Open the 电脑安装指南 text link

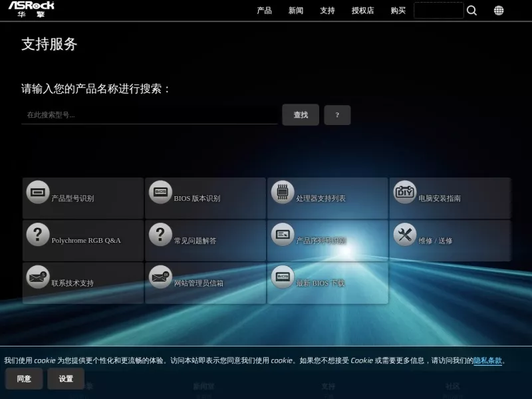(x=440, y=198)
